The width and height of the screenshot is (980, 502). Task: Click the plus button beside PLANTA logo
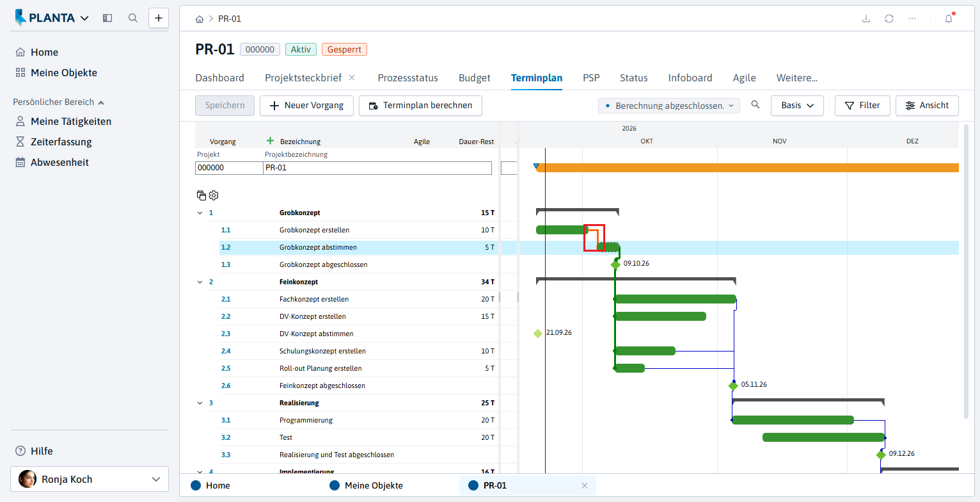tap(159, 18)
